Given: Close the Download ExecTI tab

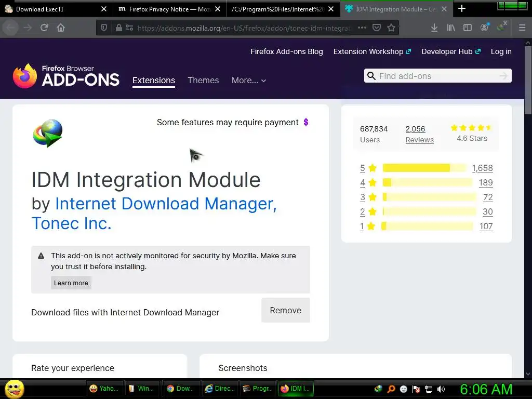Looking at the screenshot, I should pyautogui.click(x=104, y=9).
